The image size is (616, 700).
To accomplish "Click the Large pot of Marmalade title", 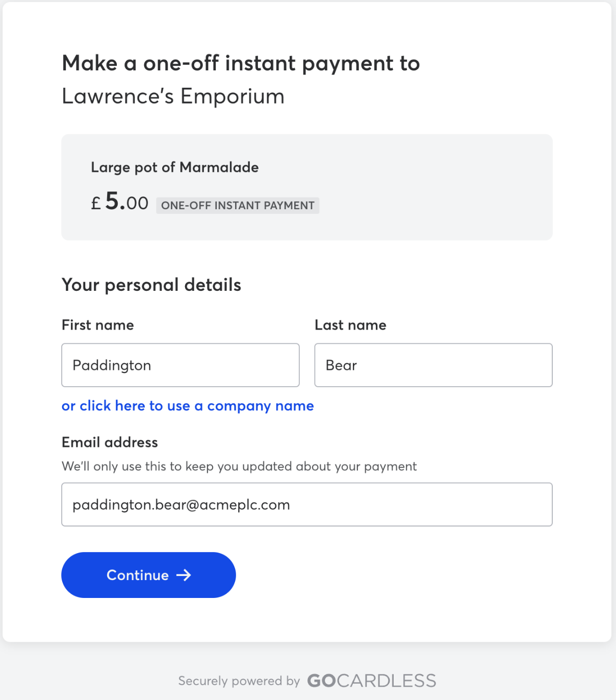I will (175, 167).
